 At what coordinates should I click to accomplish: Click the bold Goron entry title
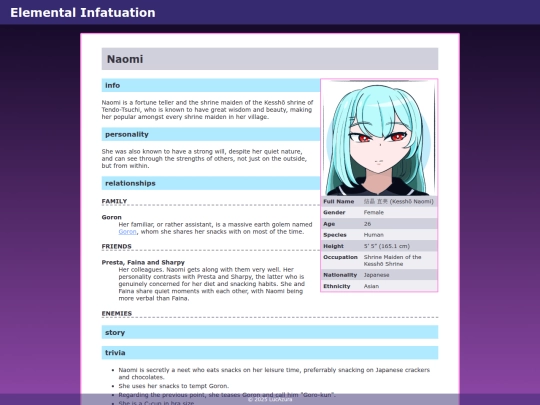(x=112, y=217)
